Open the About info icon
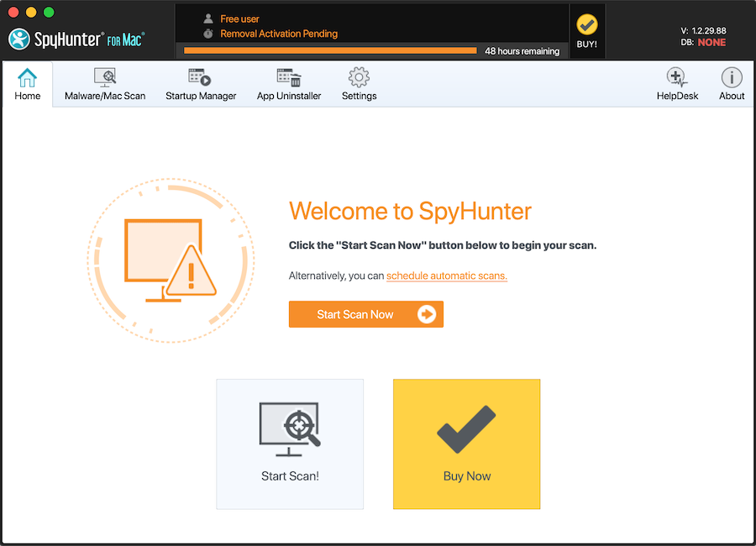The height and width of the screenshot is (546, 756). pos(732,78)
